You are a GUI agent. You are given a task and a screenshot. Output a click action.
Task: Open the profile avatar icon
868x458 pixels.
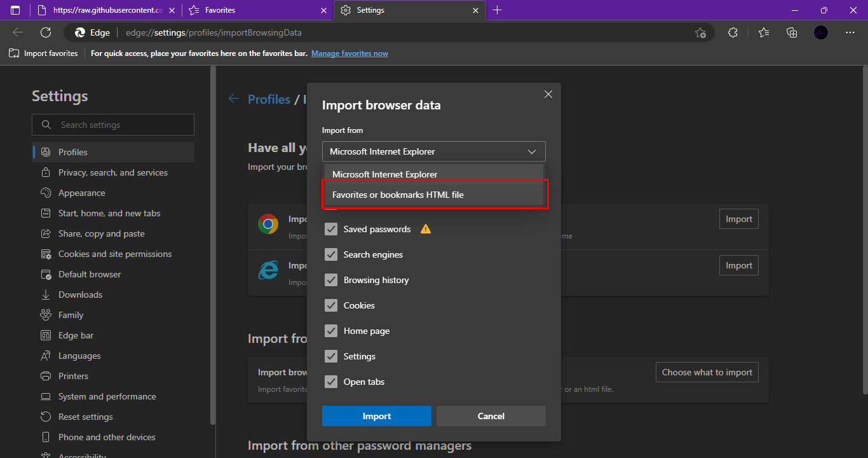point(821,32)
